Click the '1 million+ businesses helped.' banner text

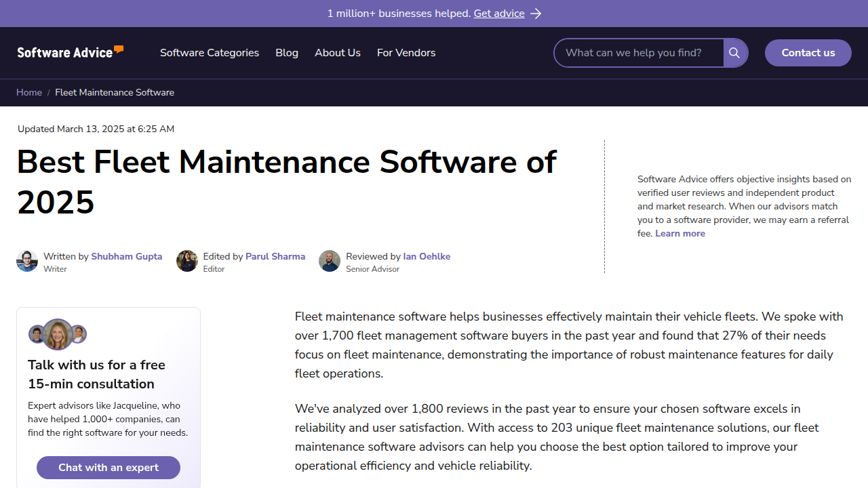pyautogui.click(x=399, y=14)
